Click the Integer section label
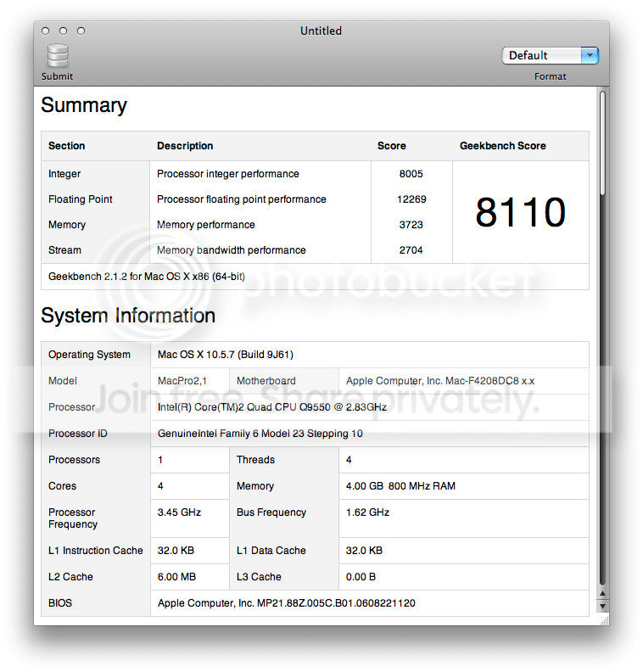643x672 pixels. tap(64, 174)
